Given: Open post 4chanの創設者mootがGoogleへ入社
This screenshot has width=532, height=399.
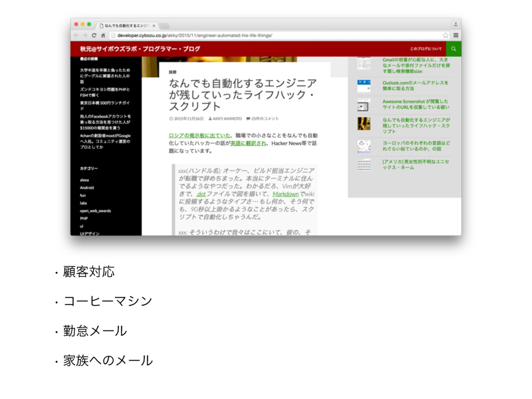Looking at the screenshot, I should click(105, 141).
